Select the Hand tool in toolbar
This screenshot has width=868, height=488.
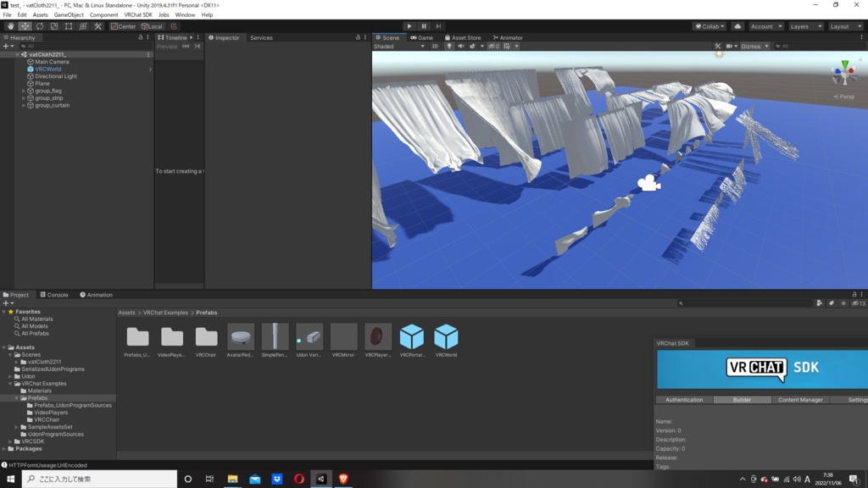(x=10, y=26)
